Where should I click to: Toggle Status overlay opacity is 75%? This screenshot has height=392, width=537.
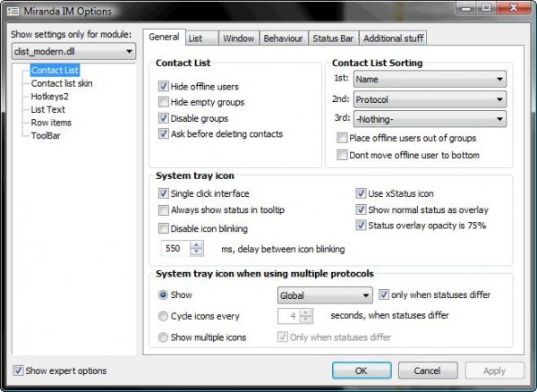pyautogui.click(x=361, y=226)
